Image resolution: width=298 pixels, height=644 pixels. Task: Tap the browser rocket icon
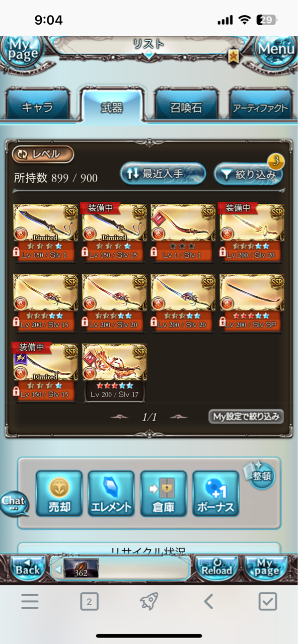[x=149, y=601]
